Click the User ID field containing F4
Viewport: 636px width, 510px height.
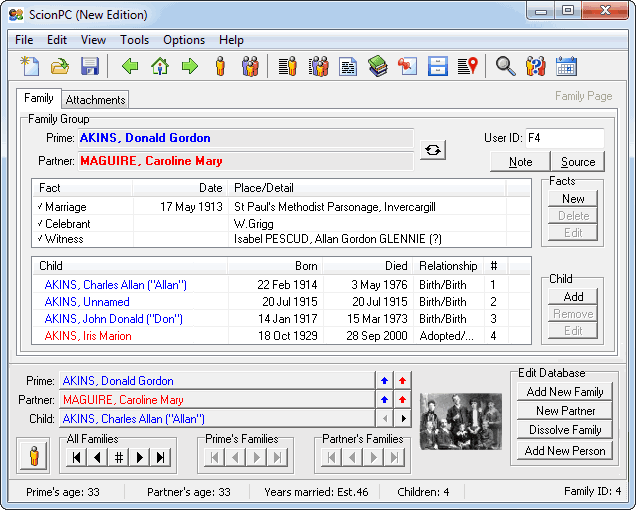(x=565, y=138)
